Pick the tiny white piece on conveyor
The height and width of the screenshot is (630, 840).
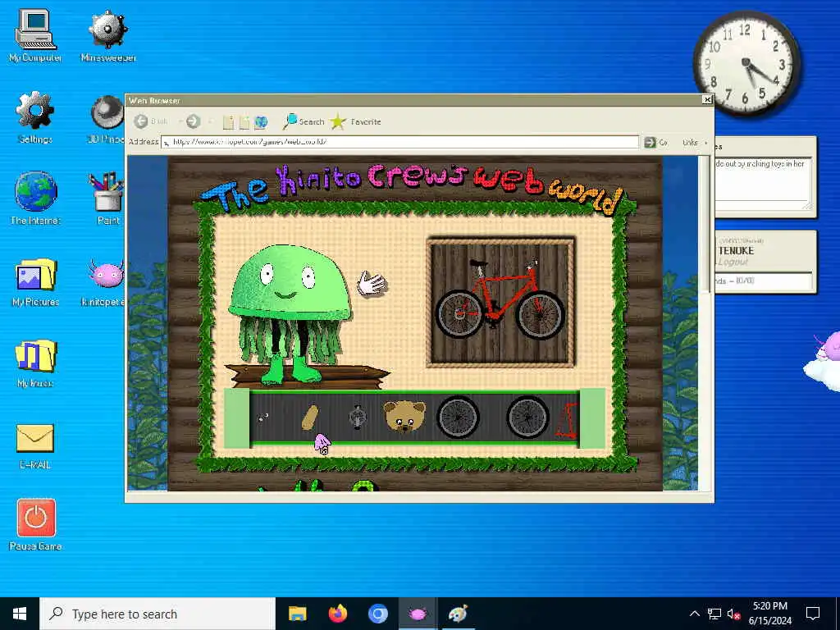tap(262, 418)
